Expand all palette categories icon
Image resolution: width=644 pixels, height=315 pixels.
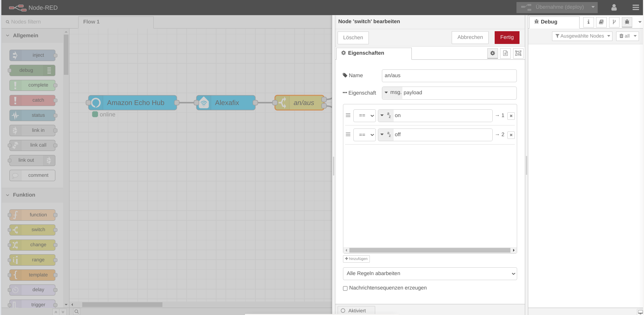63,312
